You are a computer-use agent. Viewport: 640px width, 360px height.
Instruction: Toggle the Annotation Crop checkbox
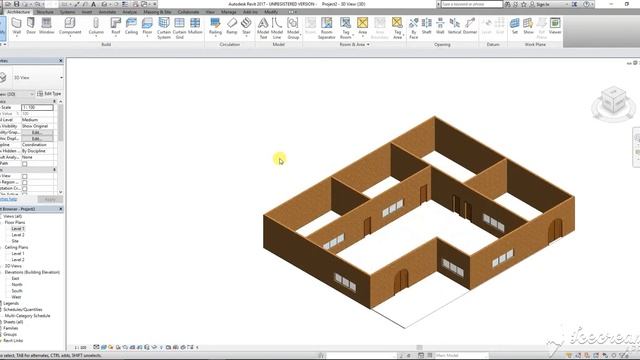24,189
